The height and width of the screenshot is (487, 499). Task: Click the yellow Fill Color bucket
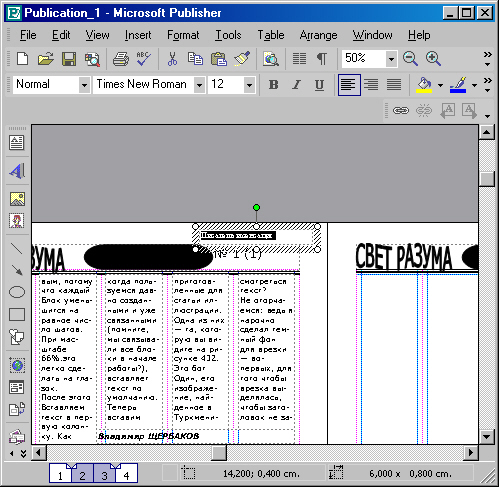[x=424, y=85]
